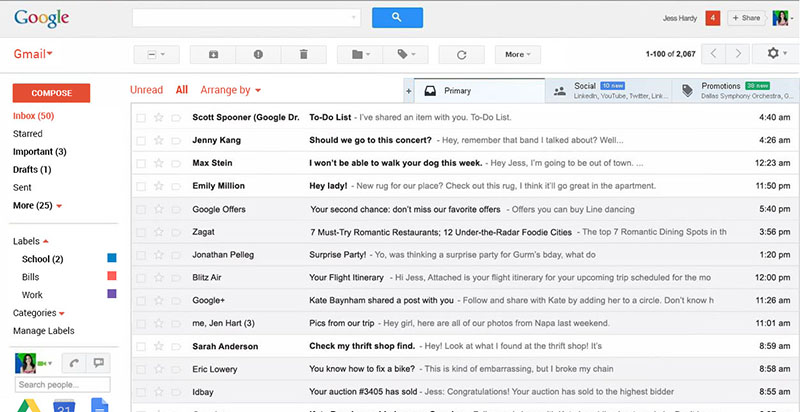Click the red Bills label swatch

[x=112, y=276]
